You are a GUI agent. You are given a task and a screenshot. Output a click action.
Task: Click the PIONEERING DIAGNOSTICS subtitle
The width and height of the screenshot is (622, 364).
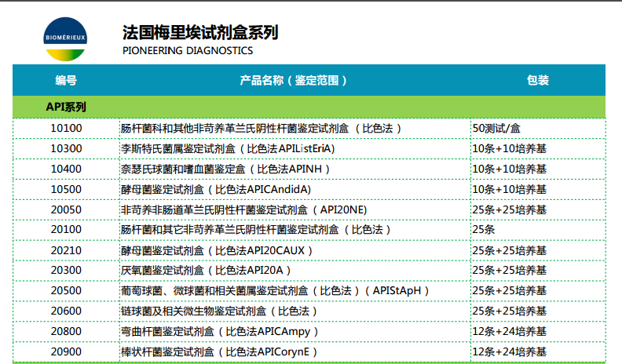188,51
